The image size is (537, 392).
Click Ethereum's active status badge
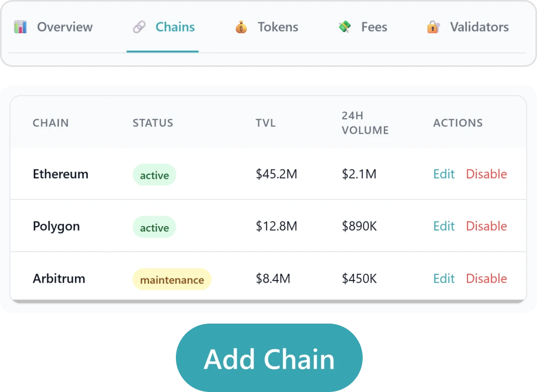(x=154, y=175)
